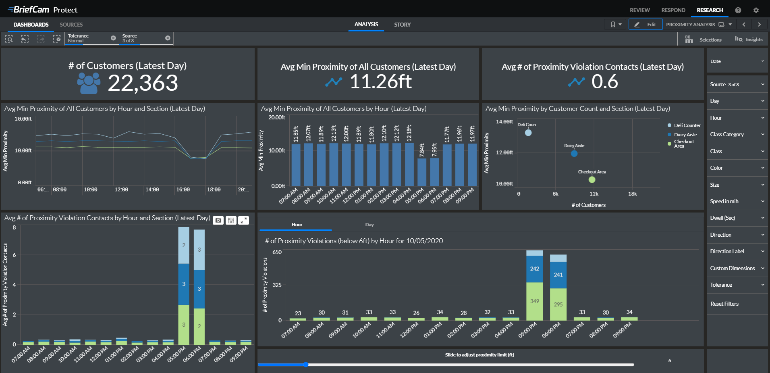Switch violations chart to Hour tab
The width and height of the screenshot is (770, 373).
pyautogui.click(x=296, y=224)
